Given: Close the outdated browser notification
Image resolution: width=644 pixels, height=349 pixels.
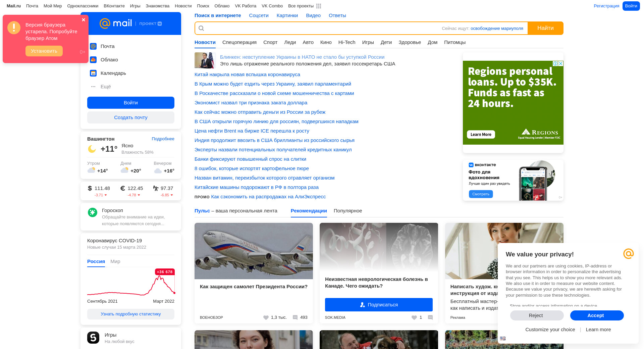Looking at the screenshot, I should coord(84,20).
